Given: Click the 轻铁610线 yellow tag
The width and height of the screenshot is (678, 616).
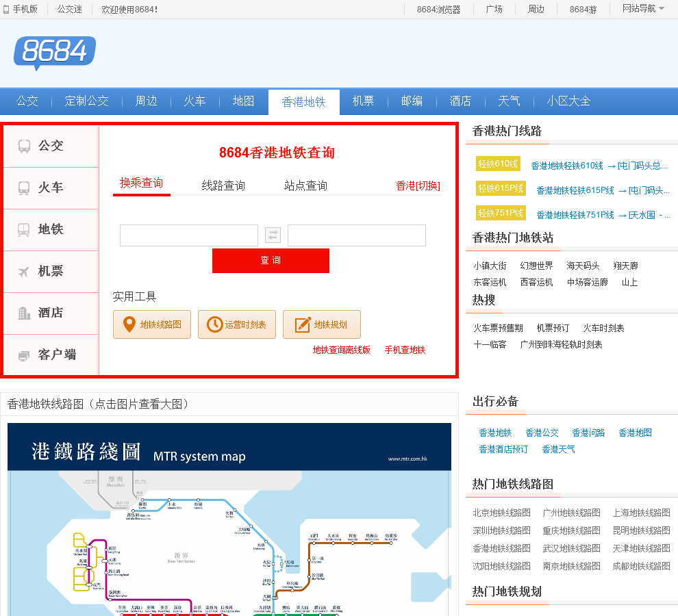Looking at the screenshot, I should 498,164.
